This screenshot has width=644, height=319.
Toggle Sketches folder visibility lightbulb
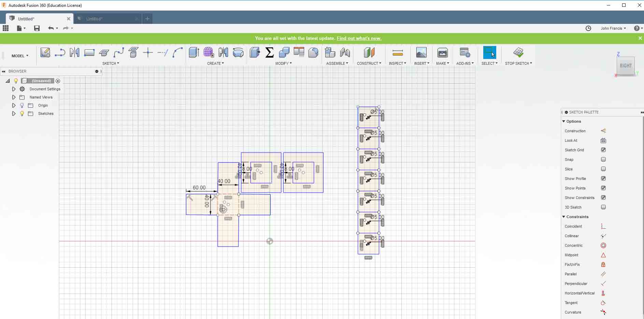coord(22,113)
